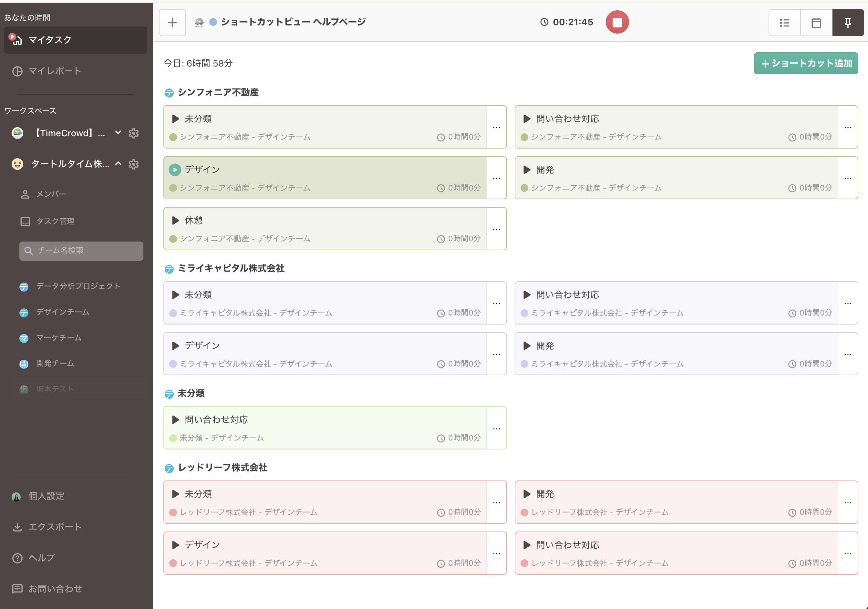This screenshot has width=868, height=609.
Task: Start the シンフォニア不動産 開発 task timer
Action: 527,170
